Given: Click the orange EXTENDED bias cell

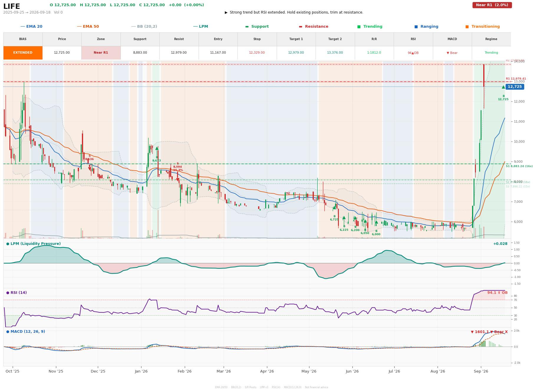Looking at the screenshot, I should pyautogui.click(x=23, y=53).
